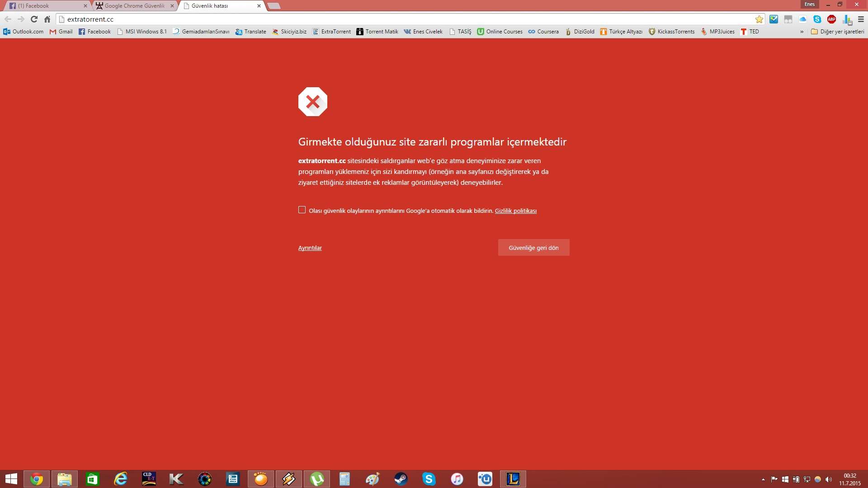
Task: Expand hidden bookmarks overflow chevron
Action: (802, 32)
